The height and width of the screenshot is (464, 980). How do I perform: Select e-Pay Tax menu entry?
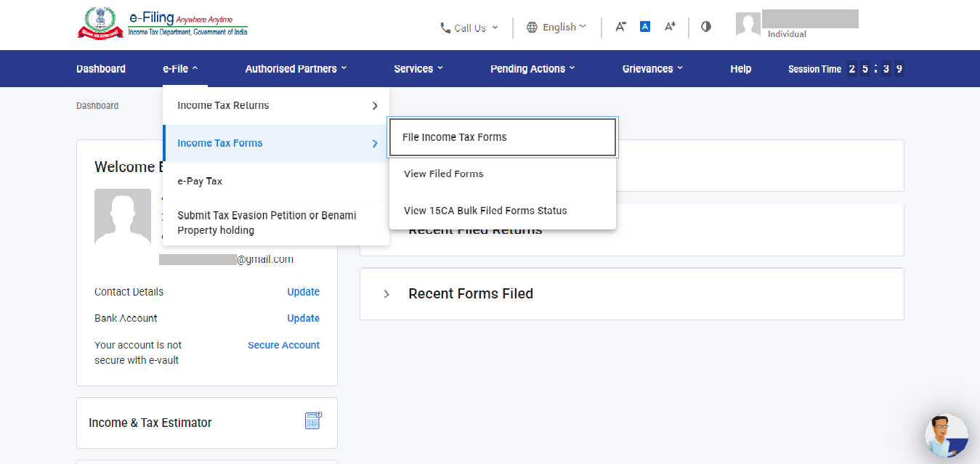click(x=200, y=181)
